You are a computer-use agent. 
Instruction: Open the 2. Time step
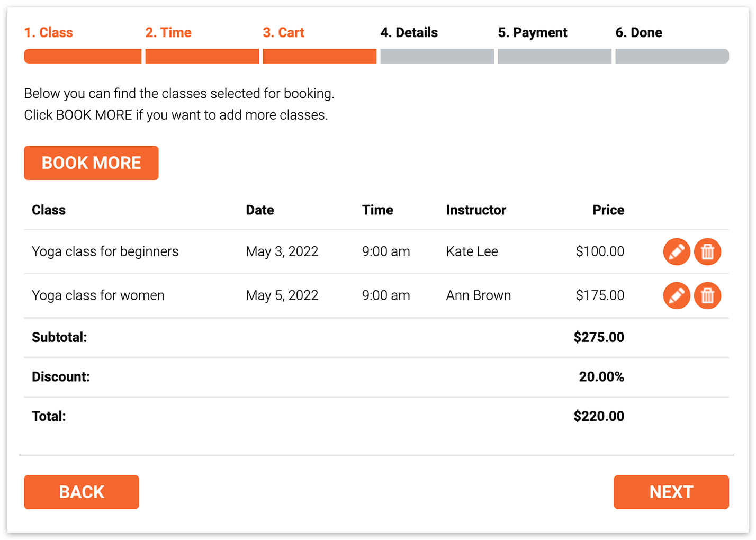[168, 32]
